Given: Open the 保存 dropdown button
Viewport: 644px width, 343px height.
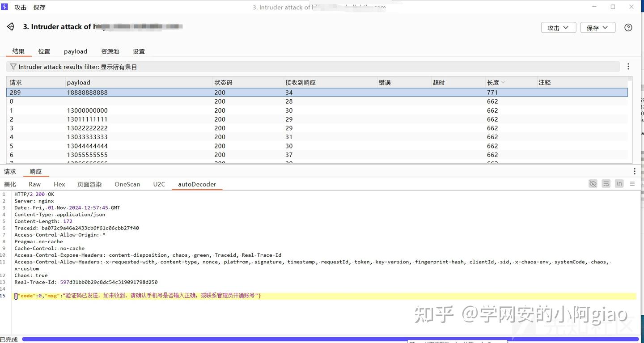Looking at the screenshot, I should 597,27.
